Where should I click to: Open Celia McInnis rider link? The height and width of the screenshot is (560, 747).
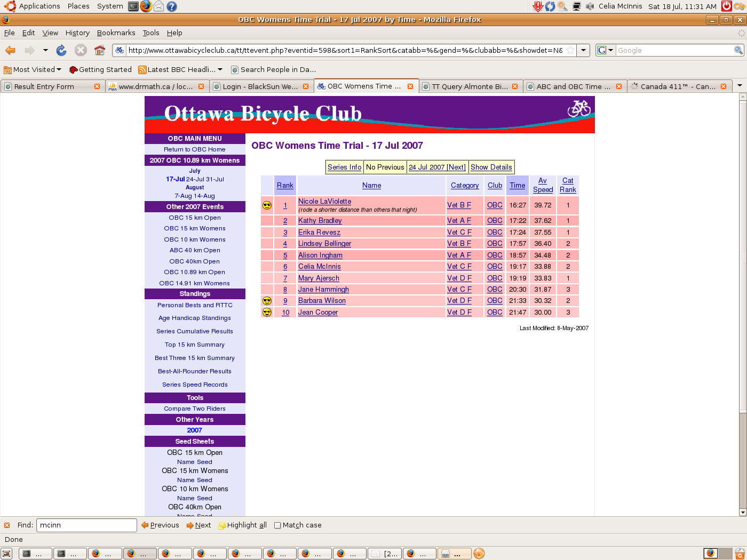coord(319,267)
